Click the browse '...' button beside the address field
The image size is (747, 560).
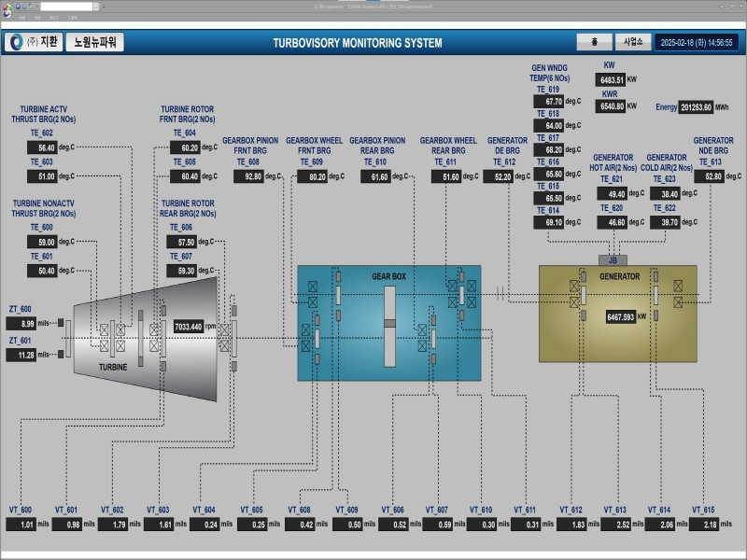pos(96,7)
